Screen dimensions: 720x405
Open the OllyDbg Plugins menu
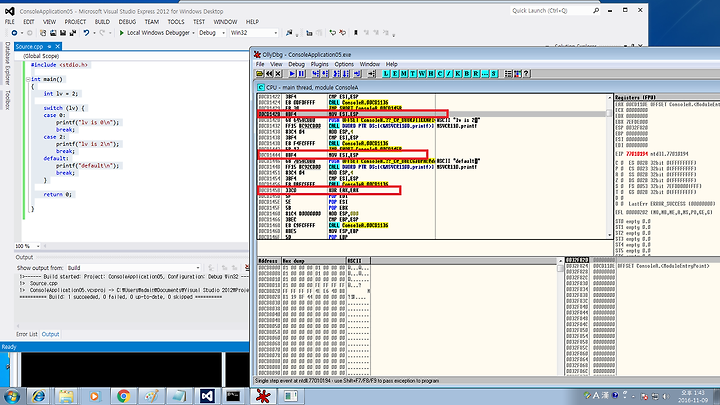click(320, 64)
